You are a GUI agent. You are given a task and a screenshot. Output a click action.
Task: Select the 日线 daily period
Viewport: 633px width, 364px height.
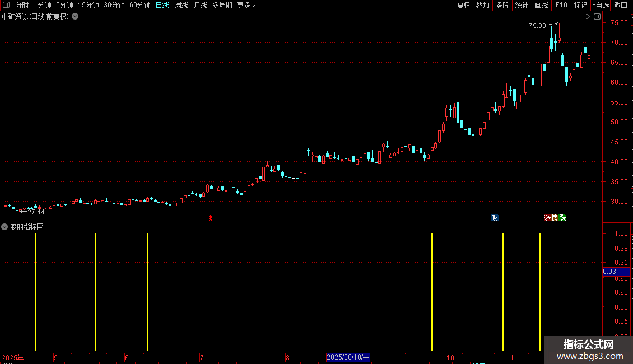pyautogui.click(x=162, y=5)
